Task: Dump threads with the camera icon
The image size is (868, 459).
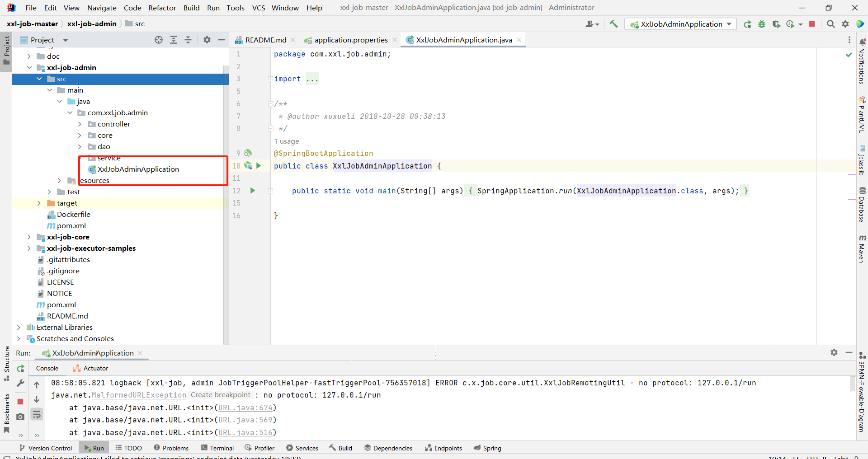Action: click(20, 417)
